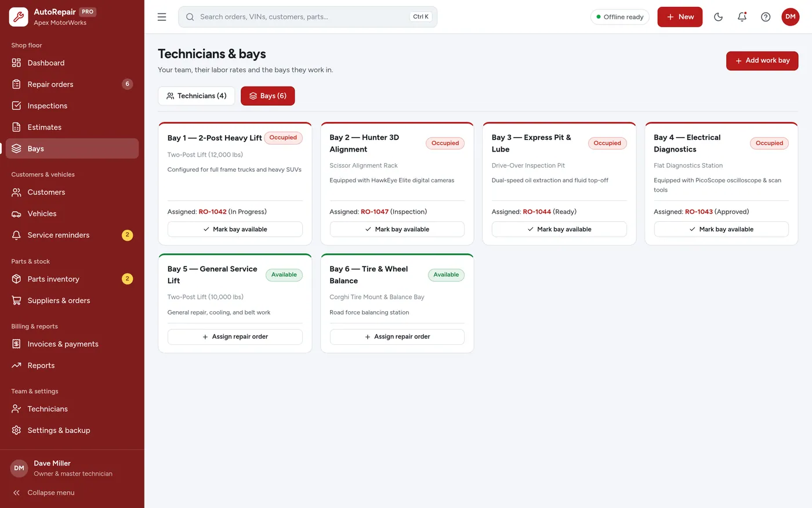The height and width of the screenshot is (508, 812).
Task: Open repair order RO-1042 link
Action: tap(213, 212)
